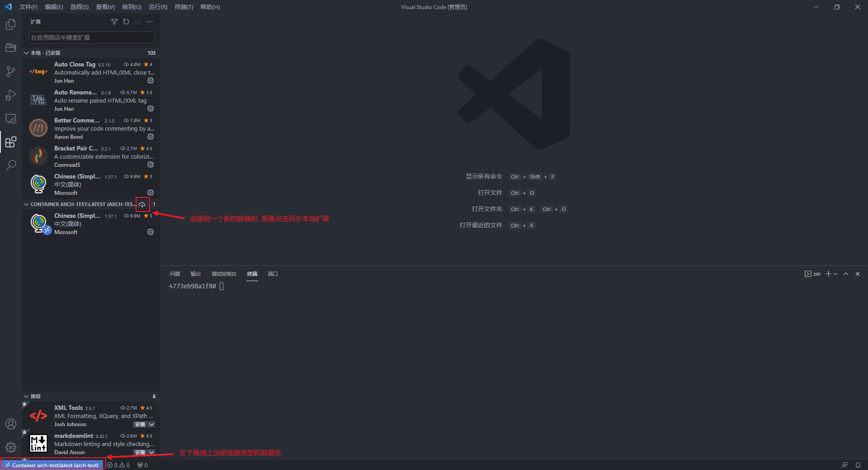
Task: Open notifications bell in status bar
Action: point(858,465)
